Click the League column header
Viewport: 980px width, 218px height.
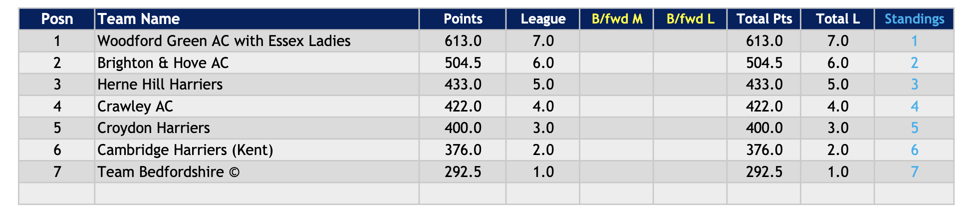(x=543, y=19)
